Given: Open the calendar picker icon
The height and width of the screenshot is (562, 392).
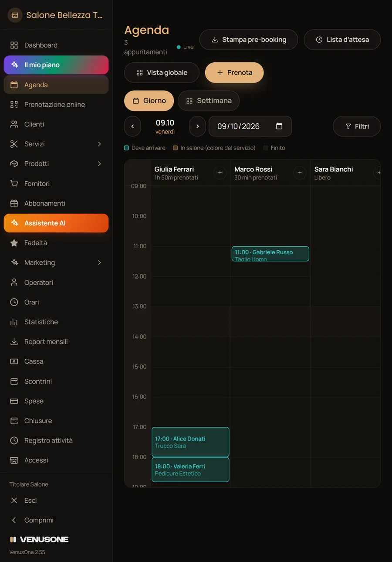Looking at the screenshot, I should [x=279, y=126].
